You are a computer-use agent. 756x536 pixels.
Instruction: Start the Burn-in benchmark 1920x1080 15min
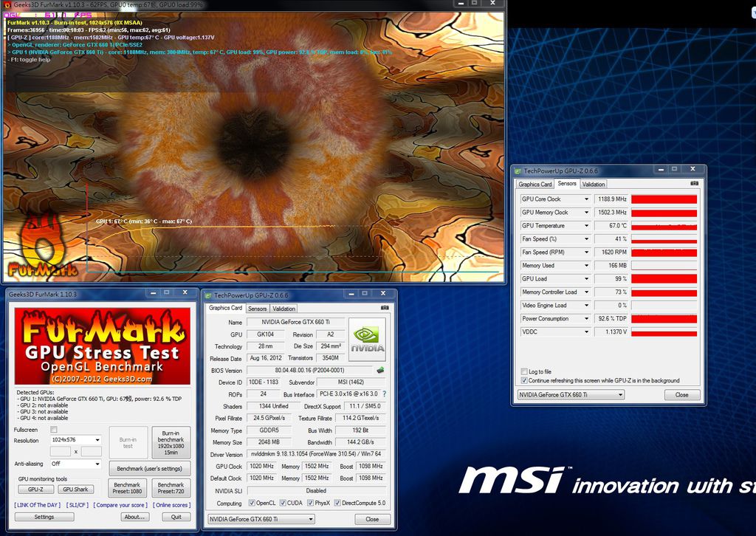coord(171,442)
